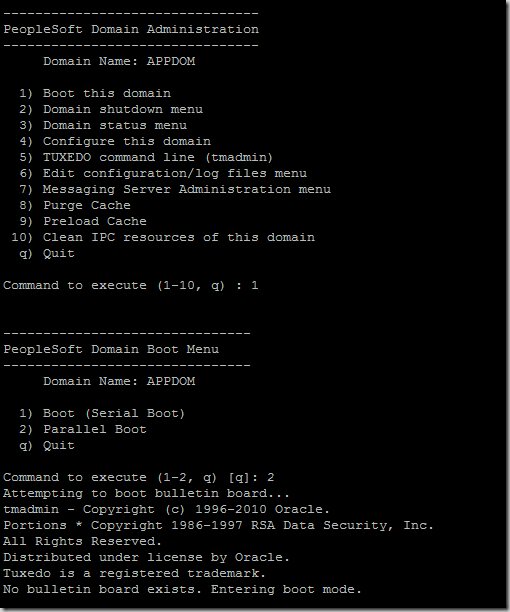Click the 'PeopleSoft Domain Boot Menu' heading
The height and width of the screenshot is (612, 510).
111,349
